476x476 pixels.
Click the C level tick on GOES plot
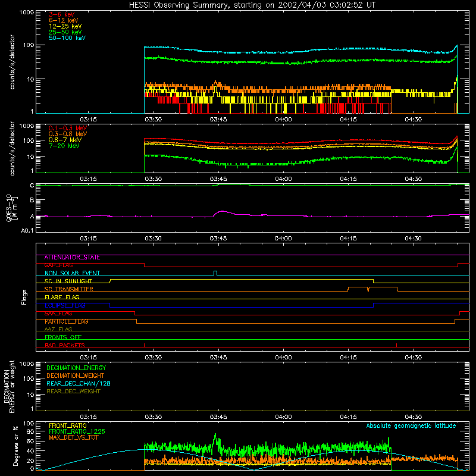[x=32, y=186]
